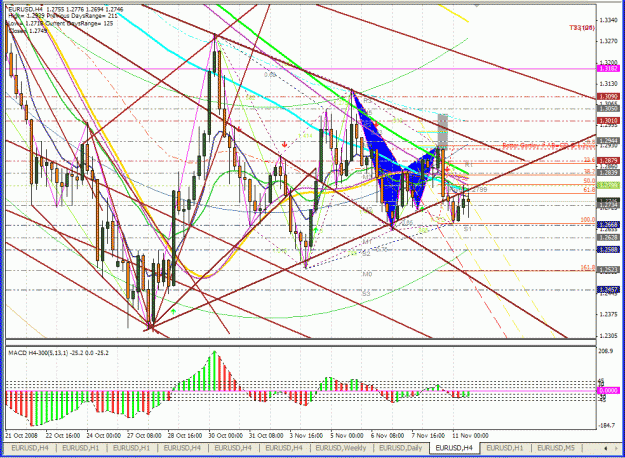The height and width of the screenshot is (458, 625).
Task: Click the magenta 0.0000 MACD level label
Action: click(x=608, y=391)
